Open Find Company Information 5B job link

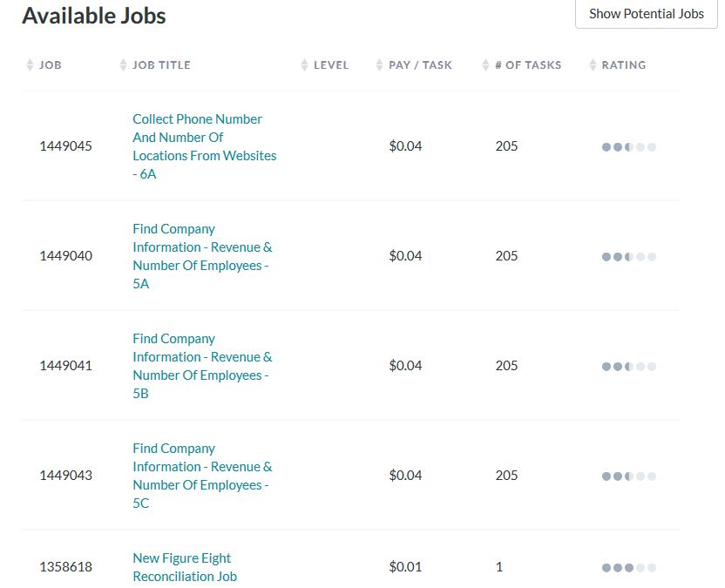point(202,366)
